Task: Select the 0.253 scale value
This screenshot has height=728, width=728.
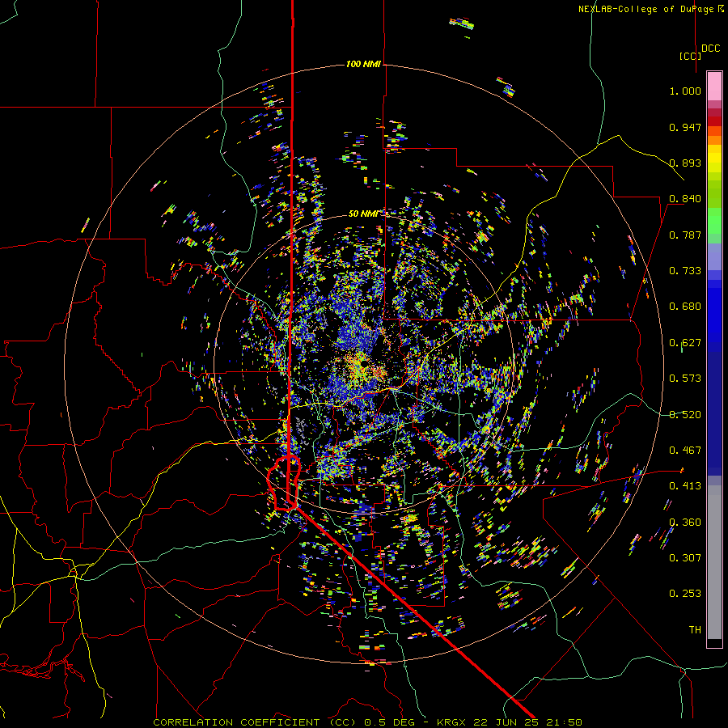Action: [685, 594]
